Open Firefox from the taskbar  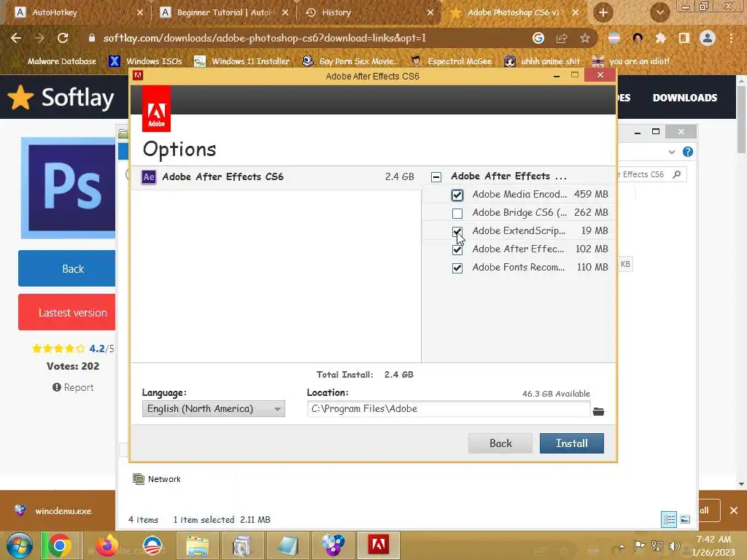tap(107, 545)
